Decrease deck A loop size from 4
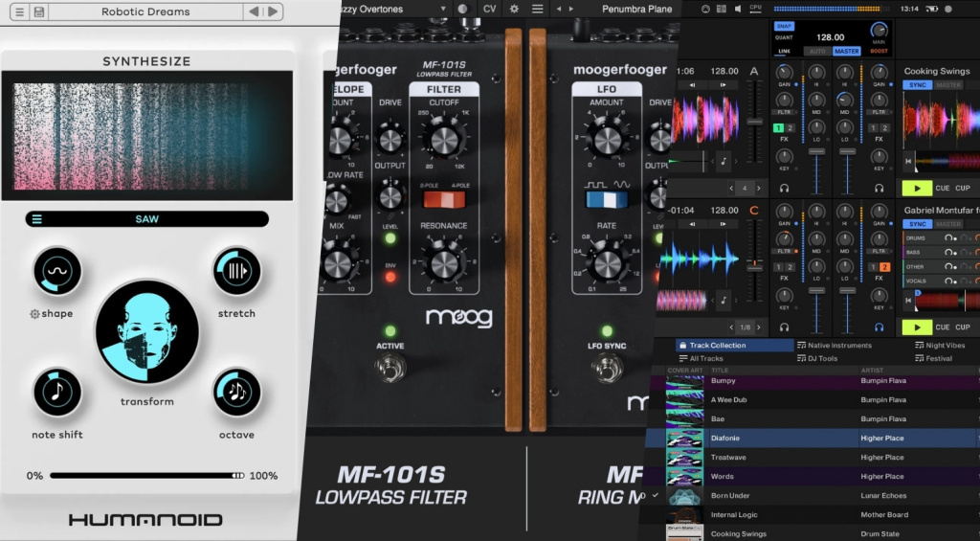 pos(731,189)
